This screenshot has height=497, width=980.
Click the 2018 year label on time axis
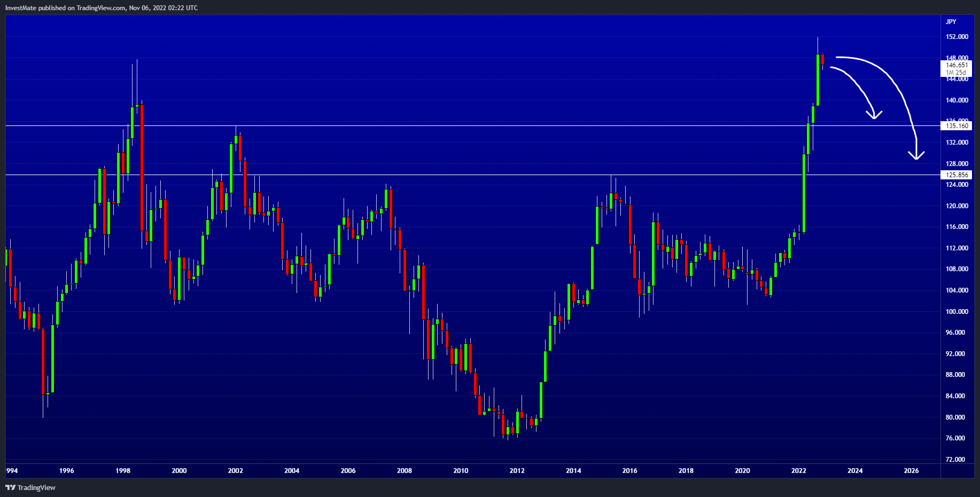686,471
